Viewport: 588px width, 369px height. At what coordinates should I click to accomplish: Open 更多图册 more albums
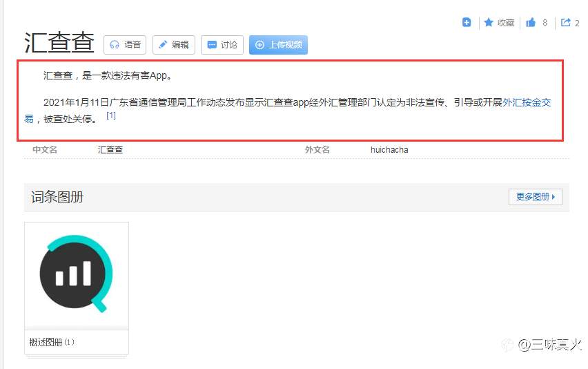pos(535,197)
